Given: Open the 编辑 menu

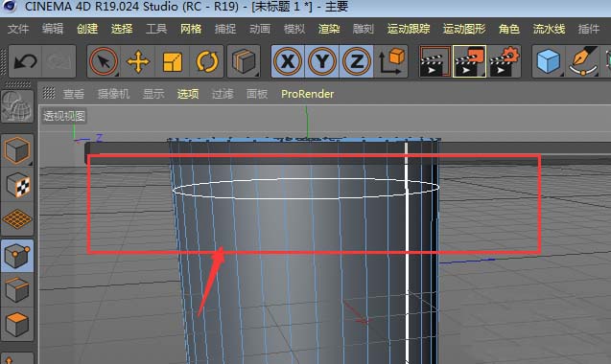Looking at the screenshot, I should [x=53, y=29].
